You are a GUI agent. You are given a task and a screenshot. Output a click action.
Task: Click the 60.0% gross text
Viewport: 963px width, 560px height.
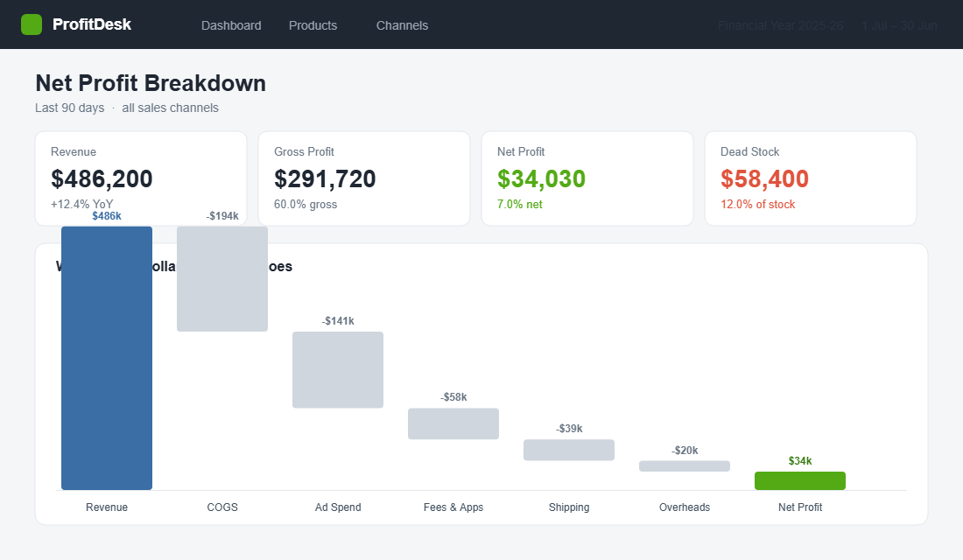click(306, 204)
